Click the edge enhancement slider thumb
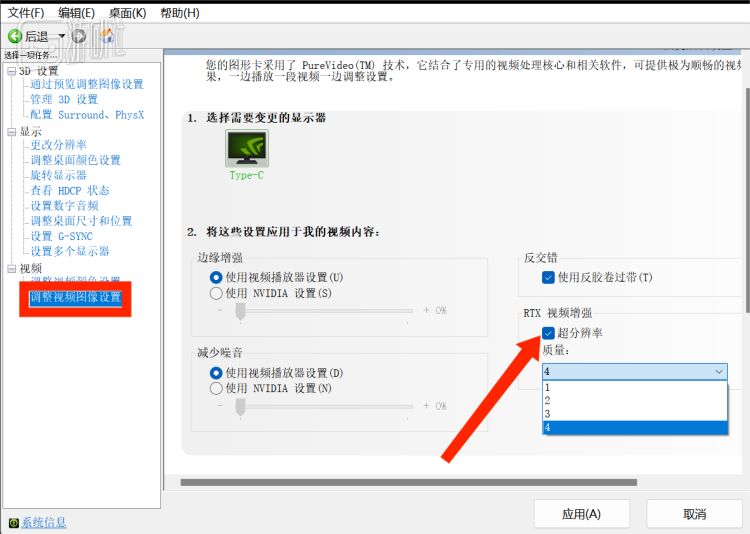This screenshot has width=750, height=534. 241,312
